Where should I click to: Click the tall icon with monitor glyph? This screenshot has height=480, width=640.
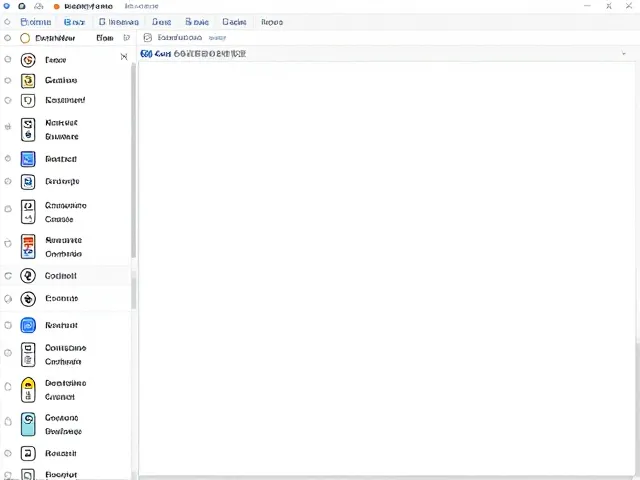[28, 354]
